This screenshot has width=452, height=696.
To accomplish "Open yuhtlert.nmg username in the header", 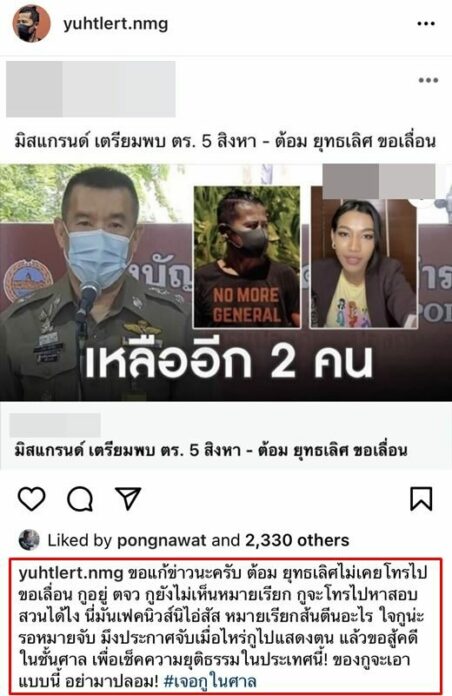I will click(116, 24).
